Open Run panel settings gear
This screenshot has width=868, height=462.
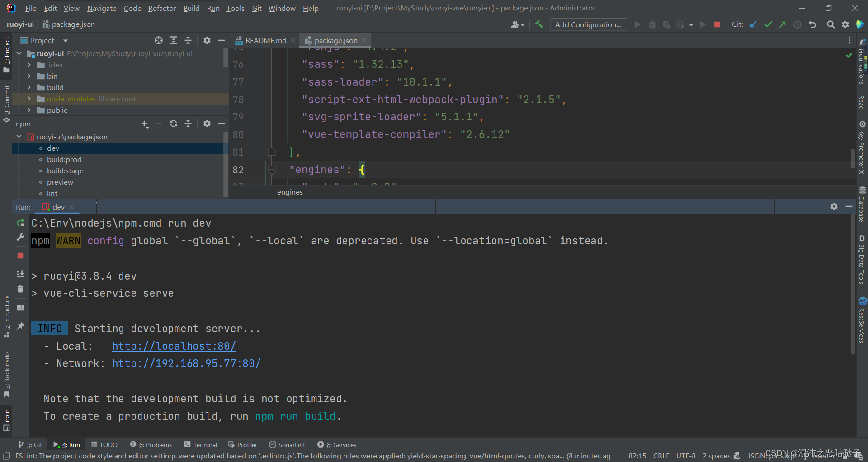point(834,206)
